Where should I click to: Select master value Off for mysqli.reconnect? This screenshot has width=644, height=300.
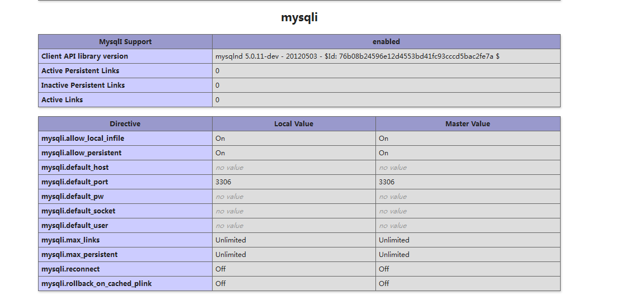point(384,269)
